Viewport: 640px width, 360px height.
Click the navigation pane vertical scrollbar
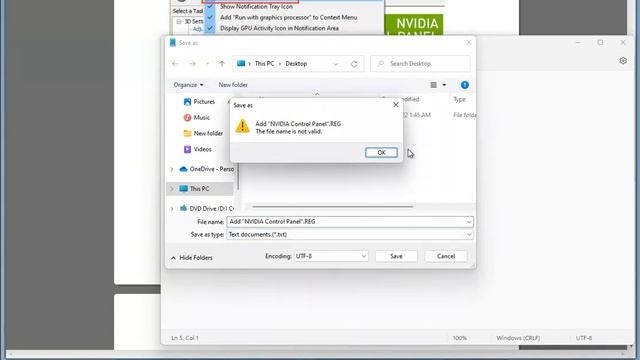tap(238, 177)
